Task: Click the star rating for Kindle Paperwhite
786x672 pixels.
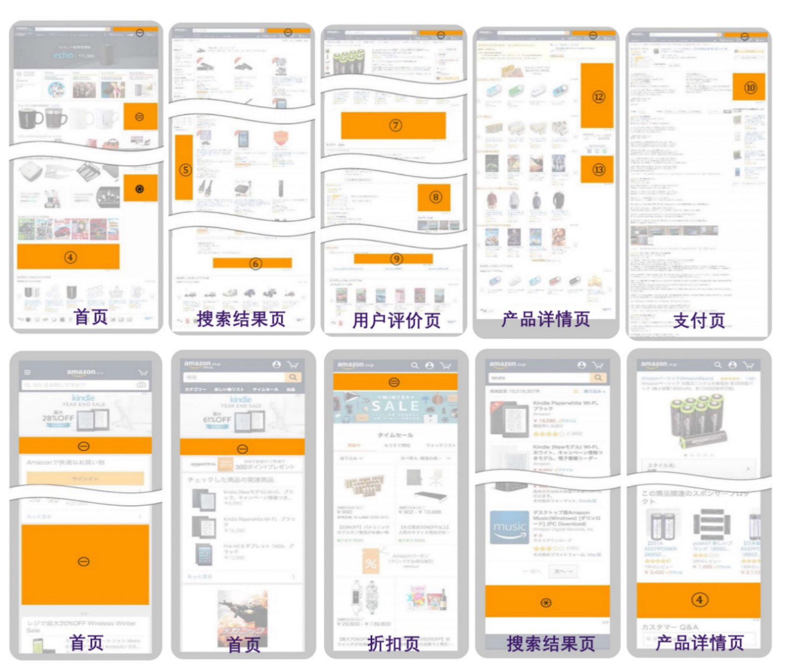Action: pos(547,434)
